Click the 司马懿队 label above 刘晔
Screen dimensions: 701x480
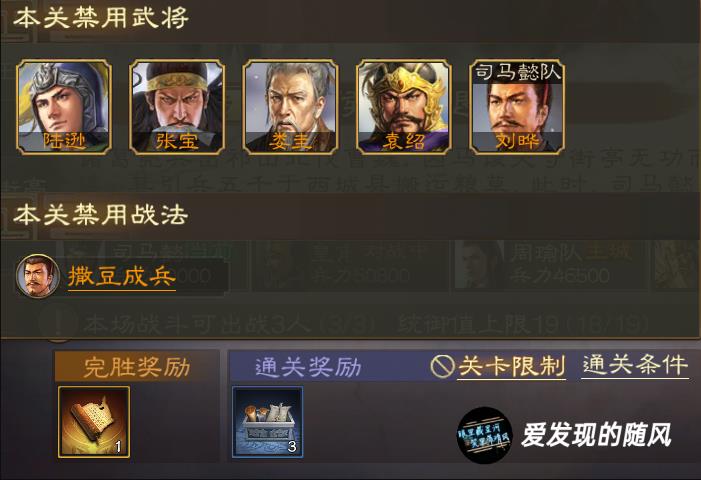click(517, 72)
